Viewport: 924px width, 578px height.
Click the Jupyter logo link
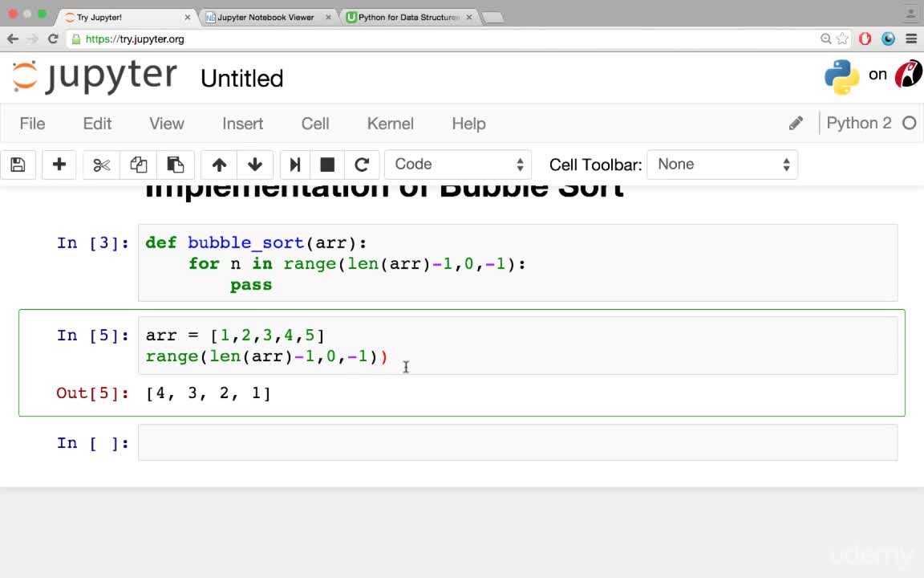pyautogui.click(x=95, y=77)
